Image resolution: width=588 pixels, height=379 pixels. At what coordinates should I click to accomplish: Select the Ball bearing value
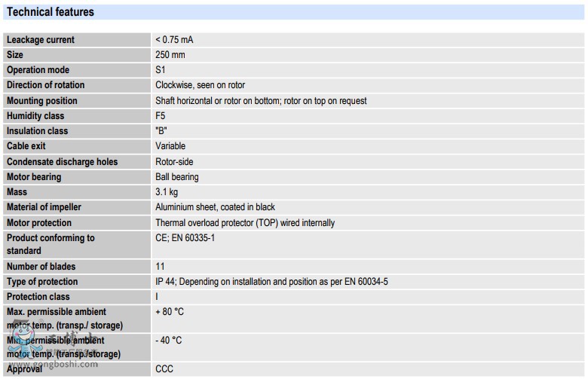pos(177,177)
